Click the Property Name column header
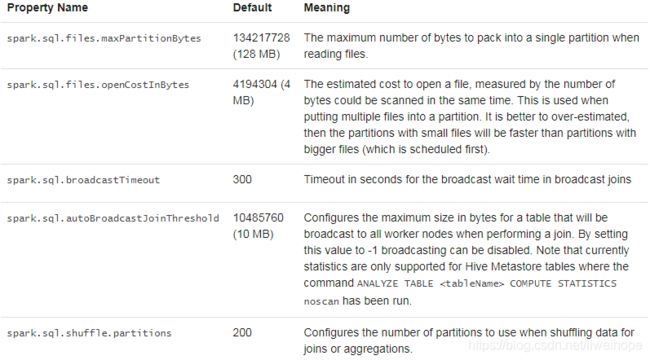650x360 pixels. 47,7
